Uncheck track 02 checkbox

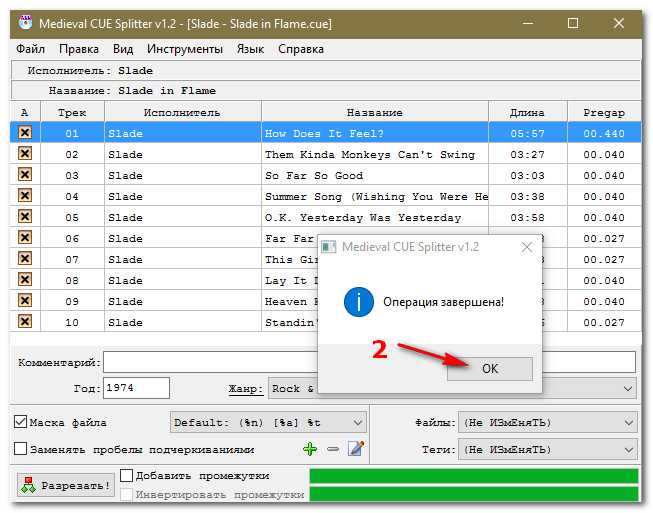[25, 154]
